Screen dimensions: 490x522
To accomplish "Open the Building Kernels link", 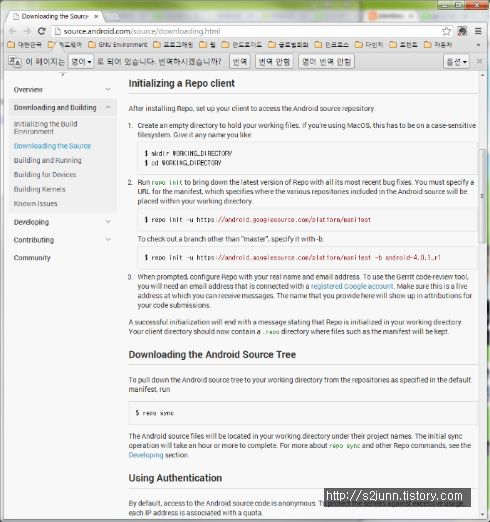I will click(39, 189).
